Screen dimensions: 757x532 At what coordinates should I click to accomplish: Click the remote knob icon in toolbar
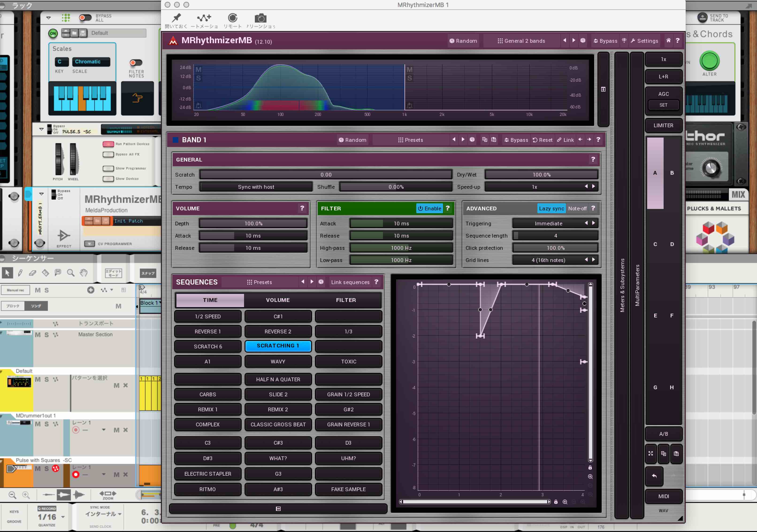[x=233, y=18]
